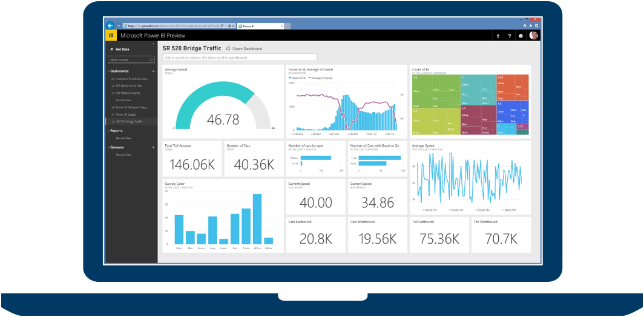Click the browser forward arrow button

[x=118, y=26]
